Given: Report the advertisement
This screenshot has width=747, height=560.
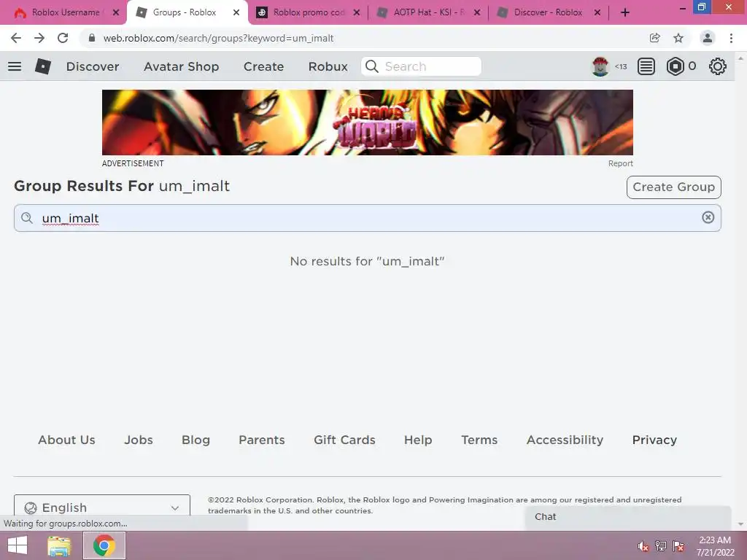Looking at the screenshot, I should click(620, 163).
